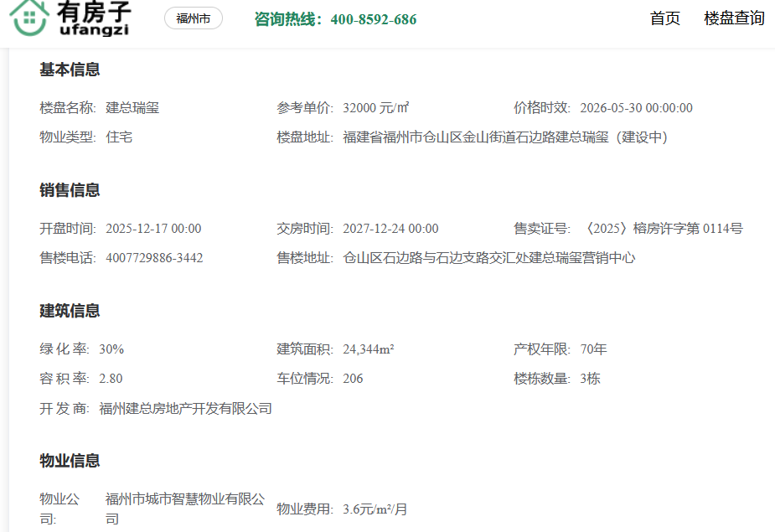Click the 售楼地址 sales center address
Viewport: 775px width, 532px height.
489,258
